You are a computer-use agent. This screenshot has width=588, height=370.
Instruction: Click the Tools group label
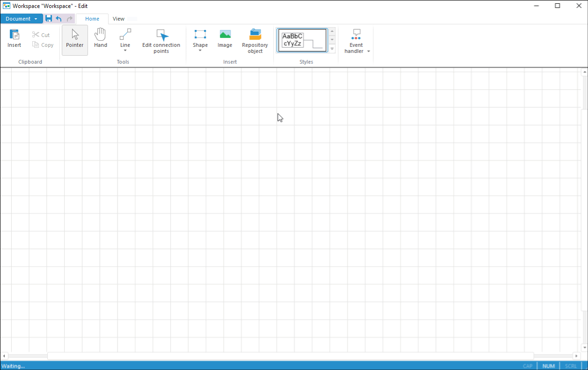[123, 62]
